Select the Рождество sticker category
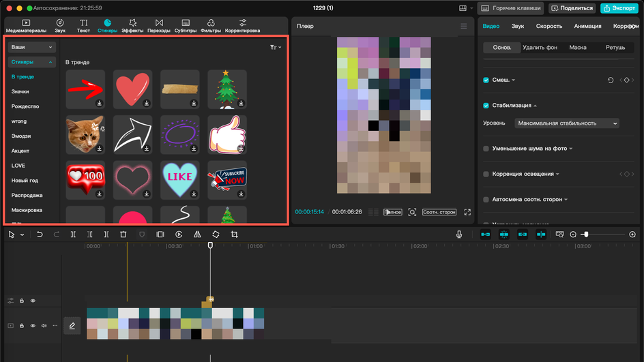The width and height of the screenshot is (644, 362). (x=25, y=106)
